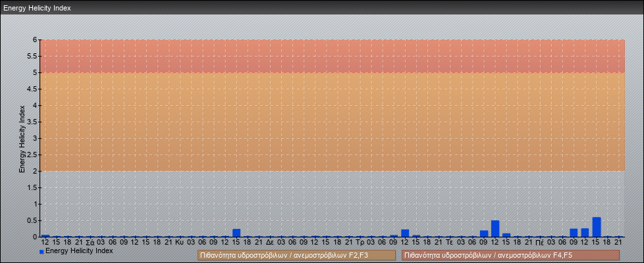Click the Κυ day label on x-axis
This screenshot has height=263, width=644.
[x=179, y=242]
